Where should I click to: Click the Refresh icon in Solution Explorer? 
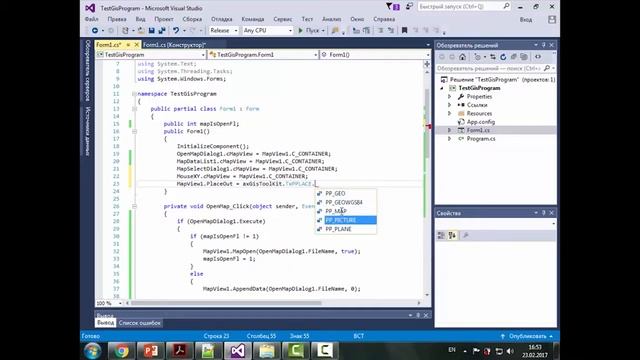pos(503,57)
